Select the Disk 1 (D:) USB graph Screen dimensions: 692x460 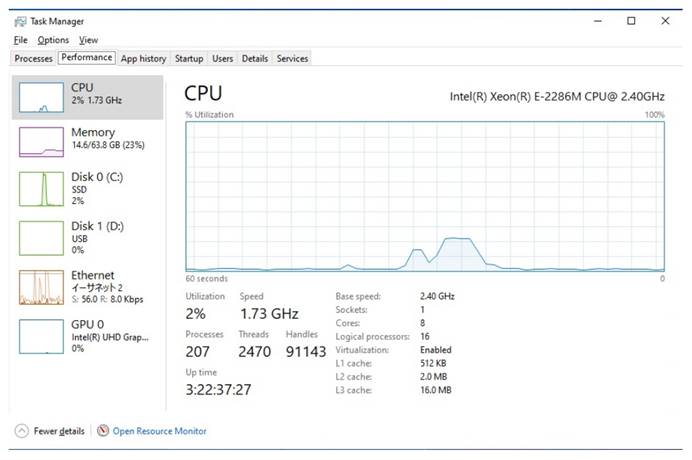tap(41, 238)
